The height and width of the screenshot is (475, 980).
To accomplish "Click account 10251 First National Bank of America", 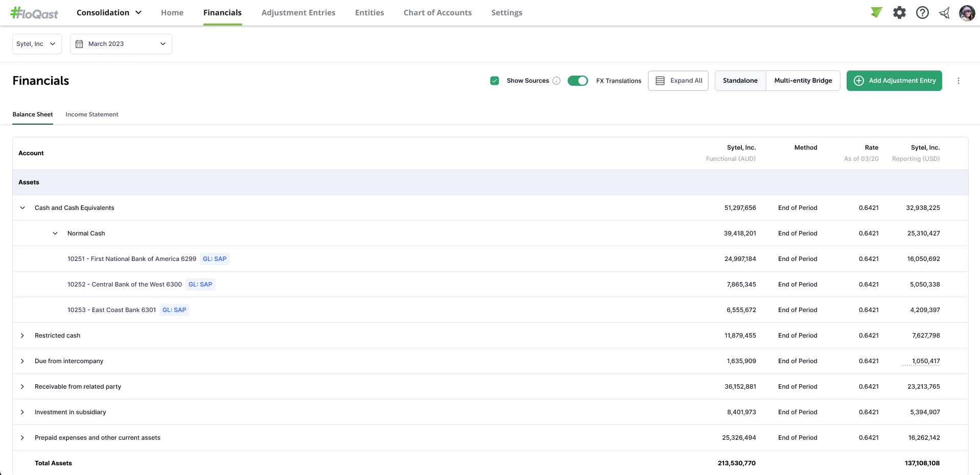I will (x=132, y=259).
